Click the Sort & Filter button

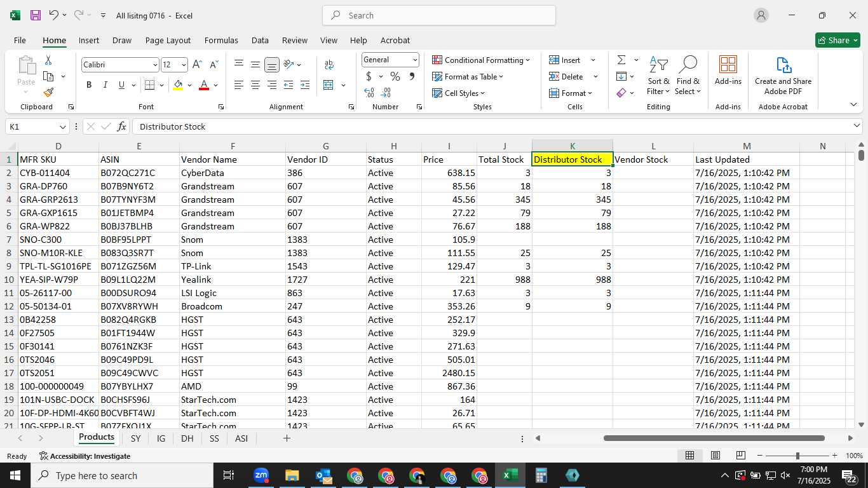pyautogui.click(x=659, y=76)
